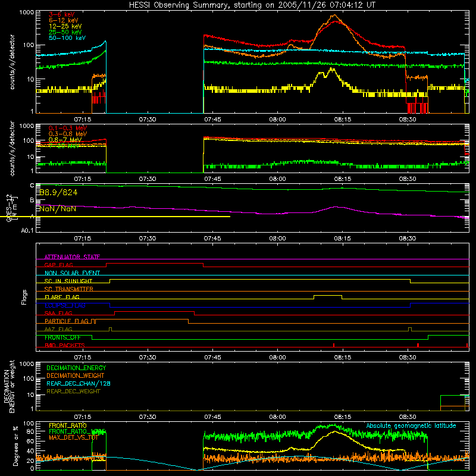Select the SAA_FLAG label
This screenshot has height=476, width=476.
(x=58, y=313)
